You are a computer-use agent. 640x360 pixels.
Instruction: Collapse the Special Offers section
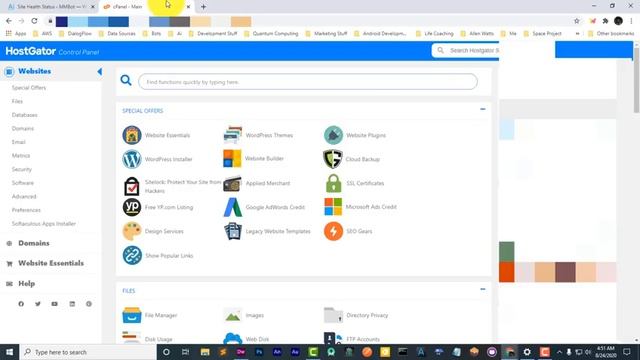click(483, 109)
